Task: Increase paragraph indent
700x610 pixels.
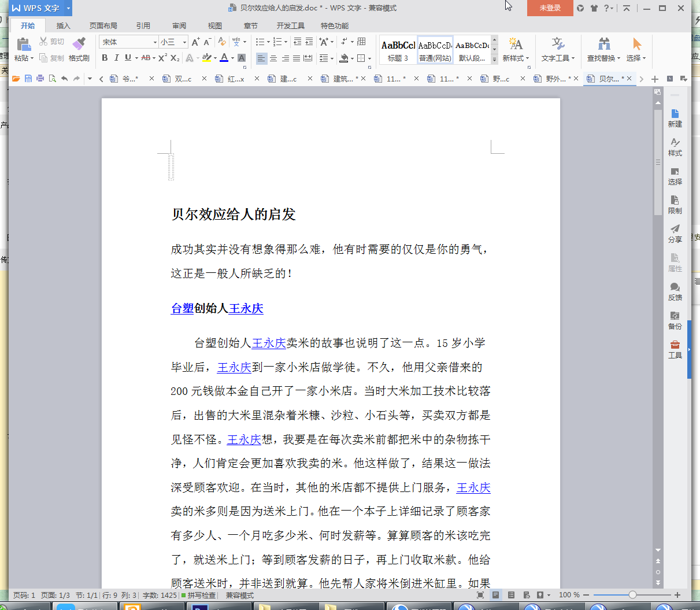Action: coord(309,42)
